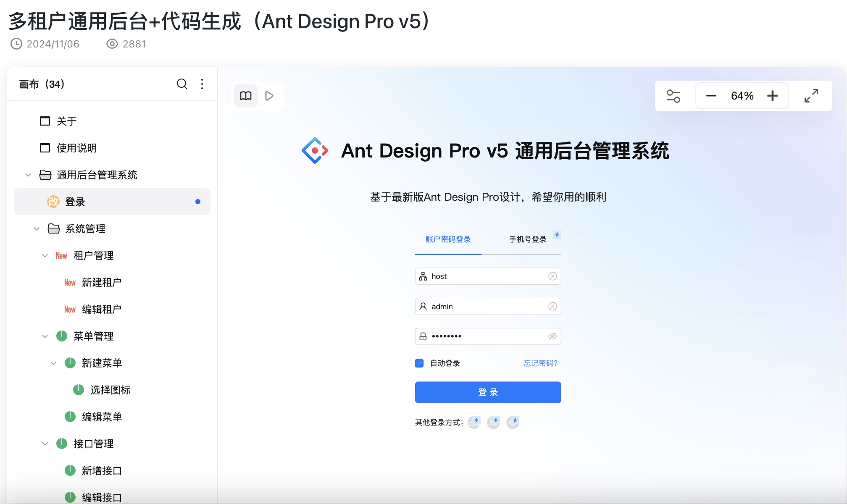Viewport: 847px width, 504px height.
Task: Click the admin username input field
Action: point(488,307)
